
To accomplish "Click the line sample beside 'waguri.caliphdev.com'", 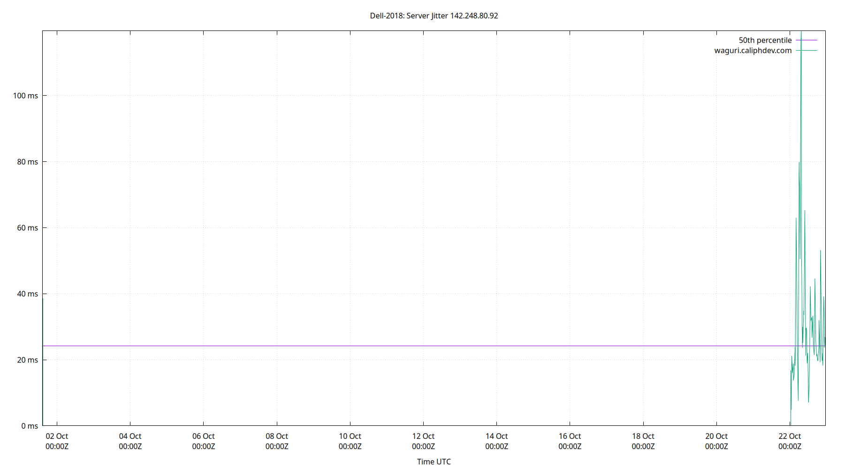I will click(807, 51).
